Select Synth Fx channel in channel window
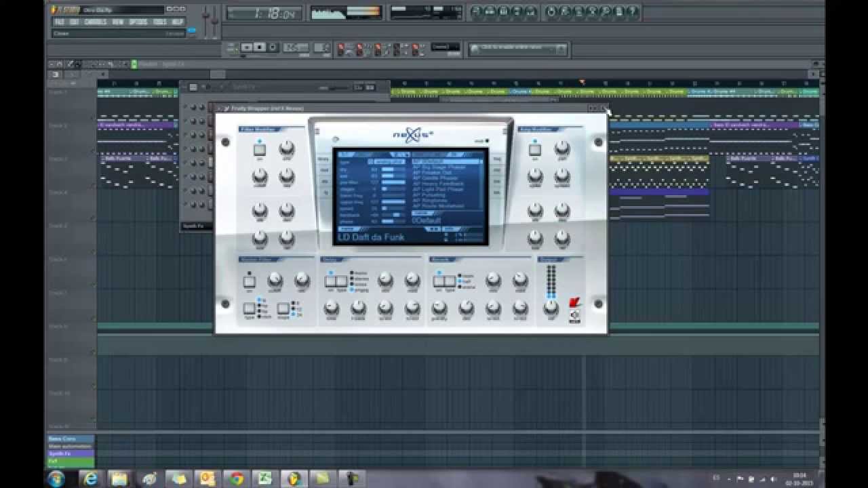 pyautogui.click(x=196, y=226)
